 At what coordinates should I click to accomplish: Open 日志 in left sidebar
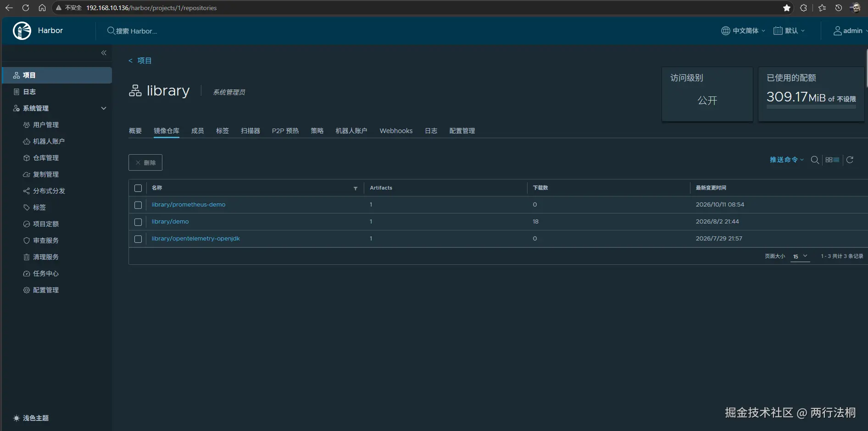pyautogui.click(x=29, y=92)
